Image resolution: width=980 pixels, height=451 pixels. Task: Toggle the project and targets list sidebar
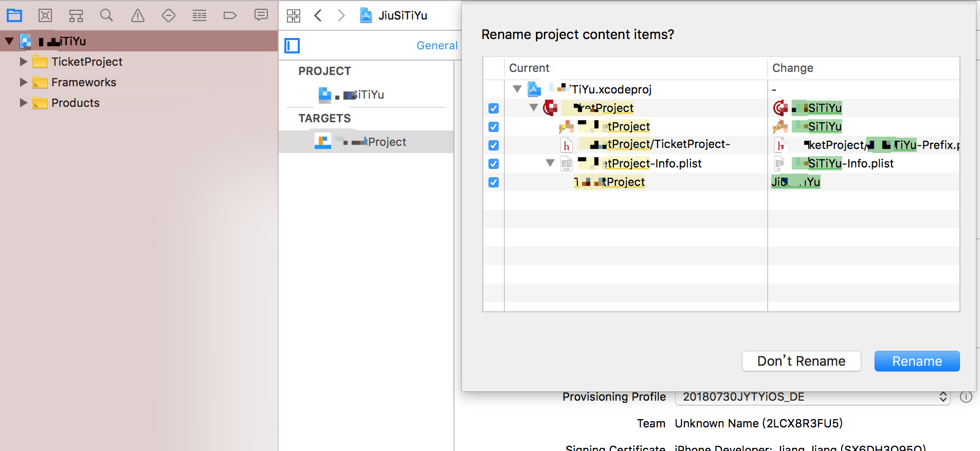[292, 46]
